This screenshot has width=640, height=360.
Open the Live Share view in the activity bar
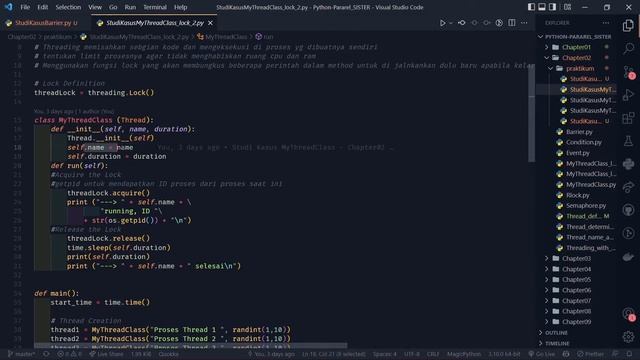coord(628,187)
